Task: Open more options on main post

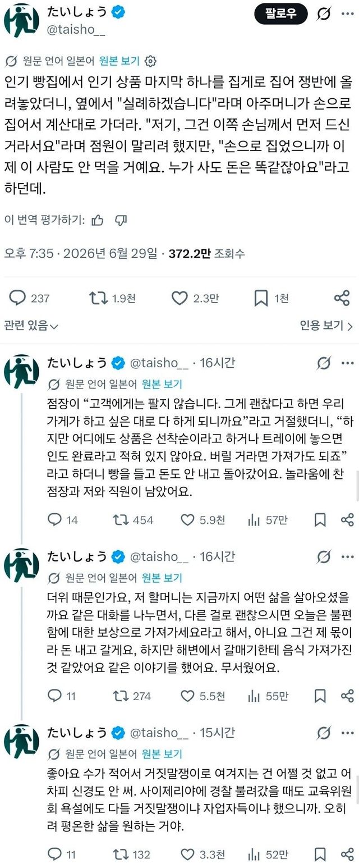Action: [348, 13]
